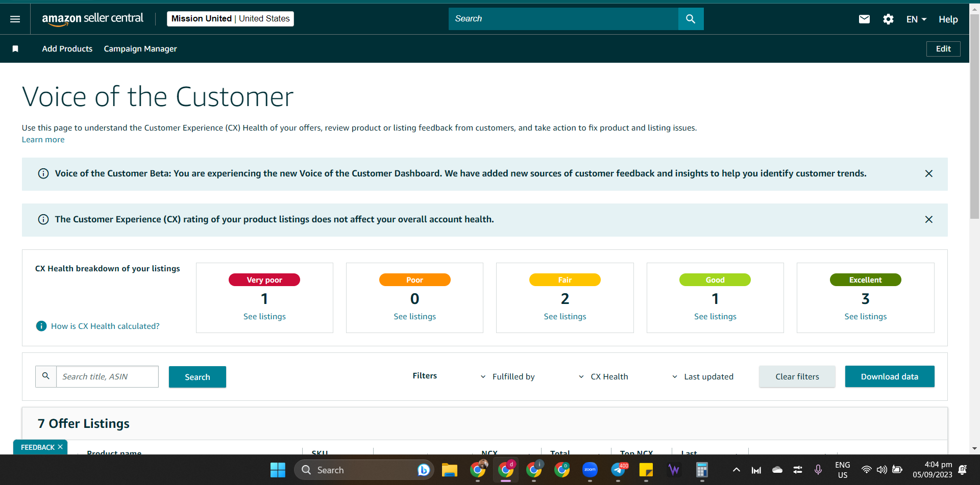Show hidden system tray icons
Image resolution: width=980 pixels, height=485 pixels.
pos(737,470)
